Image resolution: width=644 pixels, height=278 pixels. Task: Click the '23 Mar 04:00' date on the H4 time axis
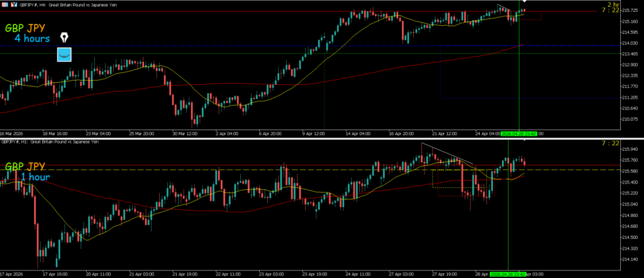pyautogui.click(x=98, y=133)
